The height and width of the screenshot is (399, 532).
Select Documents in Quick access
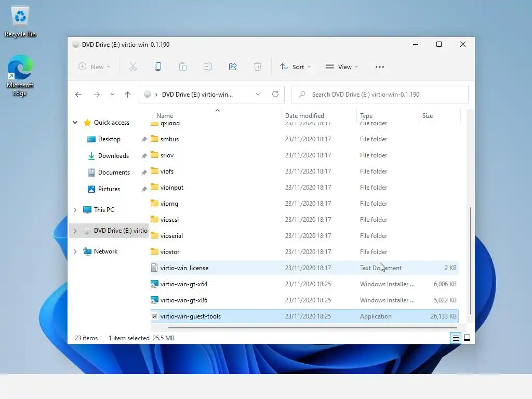(114, 172)
